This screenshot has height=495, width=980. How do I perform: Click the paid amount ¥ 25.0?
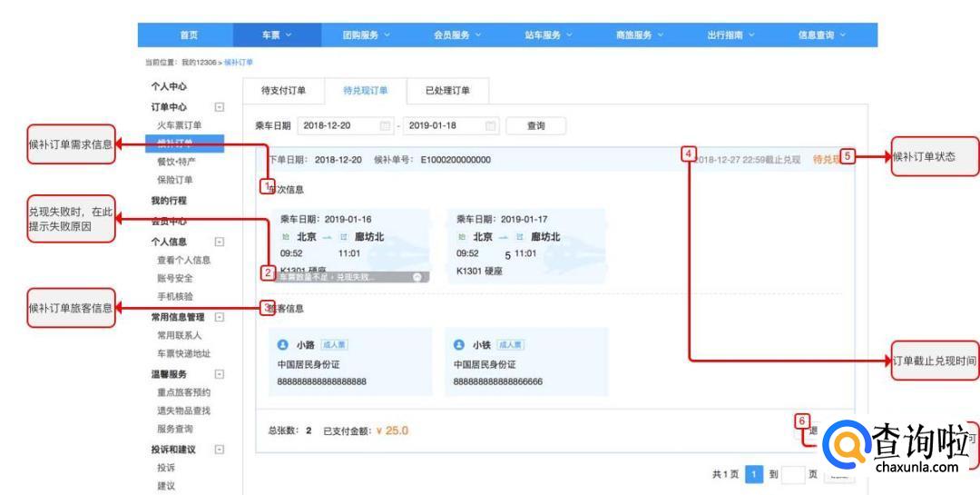tap(393, 431)
